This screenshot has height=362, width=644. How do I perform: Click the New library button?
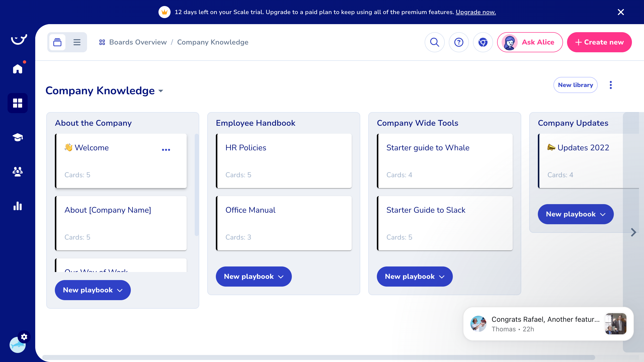pyautogui.click(x=575, y=85)
